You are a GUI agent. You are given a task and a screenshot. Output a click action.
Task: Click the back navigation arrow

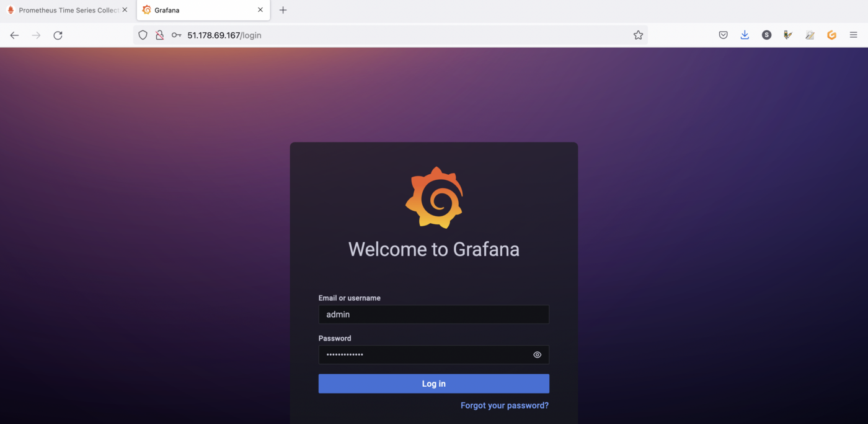[x=14, y=35]
